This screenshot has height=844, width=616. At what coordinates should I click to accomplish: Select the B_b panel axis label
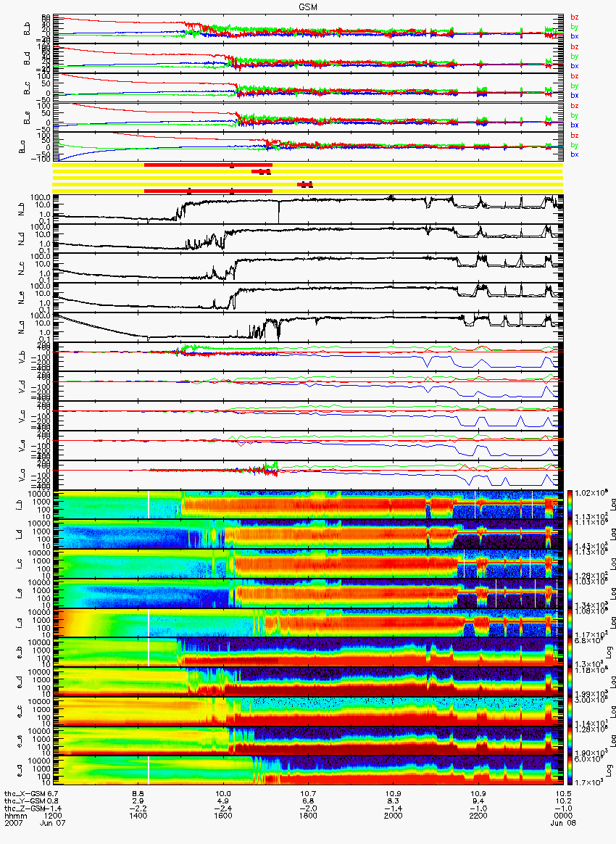click(x=26, y=29)
